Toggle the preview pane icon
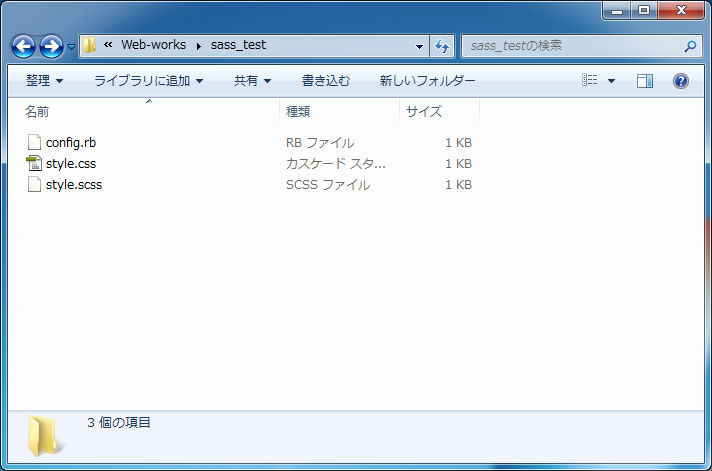Image resolution: width=712 pixels, height=471 pixels. [645, 81]
